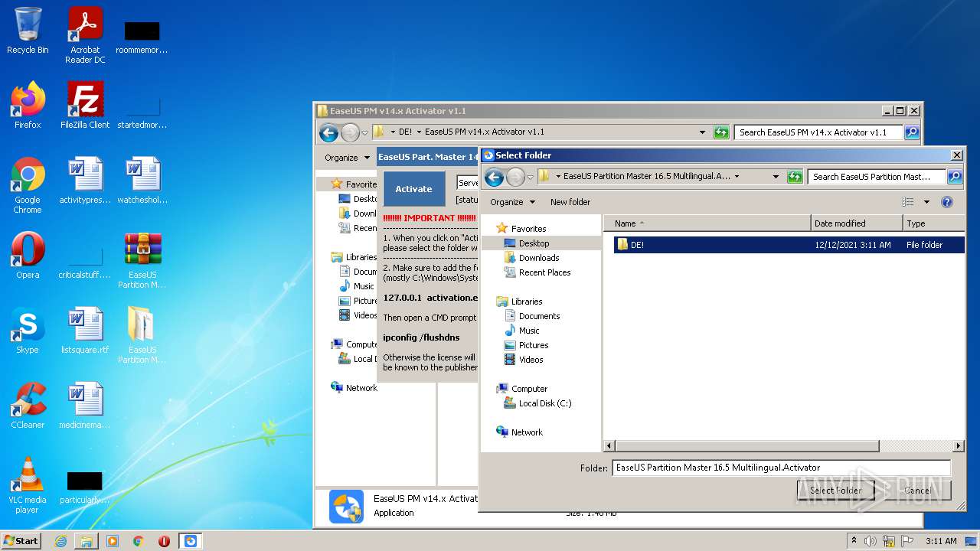The width and height of the screenshot is (980, 551).
Task: Sort by the Type column header
Action: (x=934, y=223)
